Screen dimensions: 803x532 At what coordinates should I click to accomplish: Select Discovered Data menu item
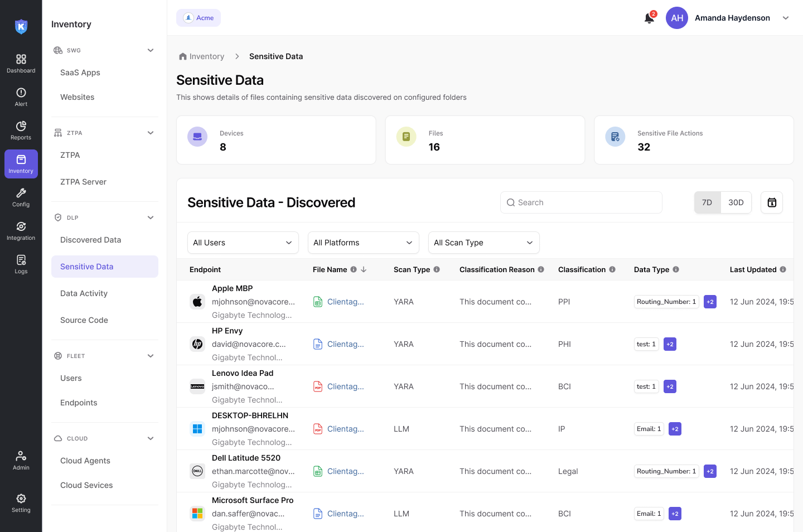[90, 240]
